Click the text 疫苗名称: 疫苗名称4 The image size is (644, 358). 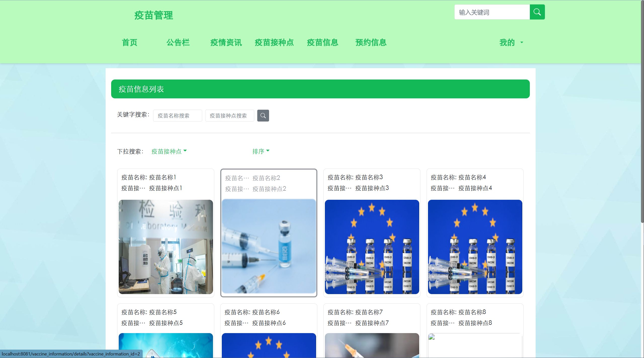[x=458, y=177]
